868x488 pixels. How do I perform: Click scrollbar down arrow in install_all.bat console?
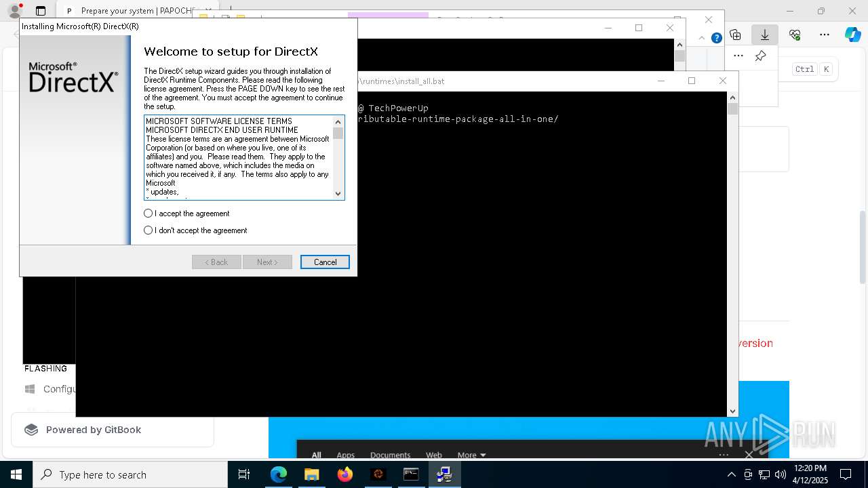click(x=732, y=411)
